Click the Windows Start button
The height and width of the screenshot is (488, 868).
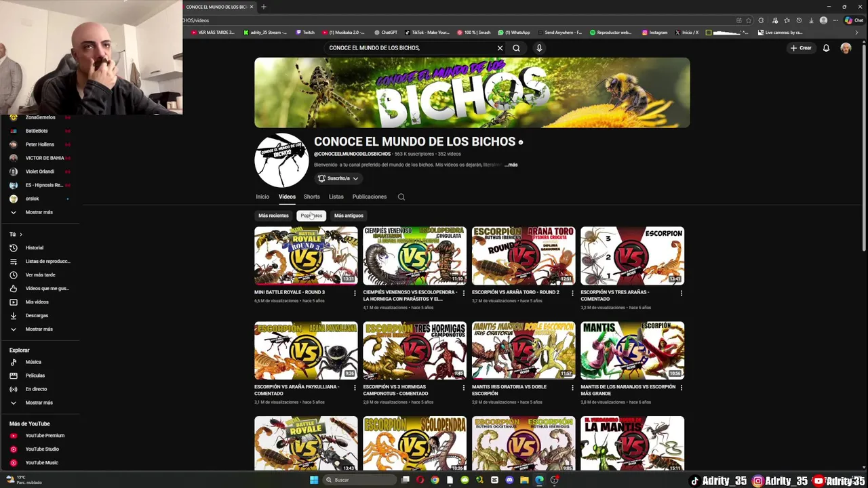click(x=314, y=480)
